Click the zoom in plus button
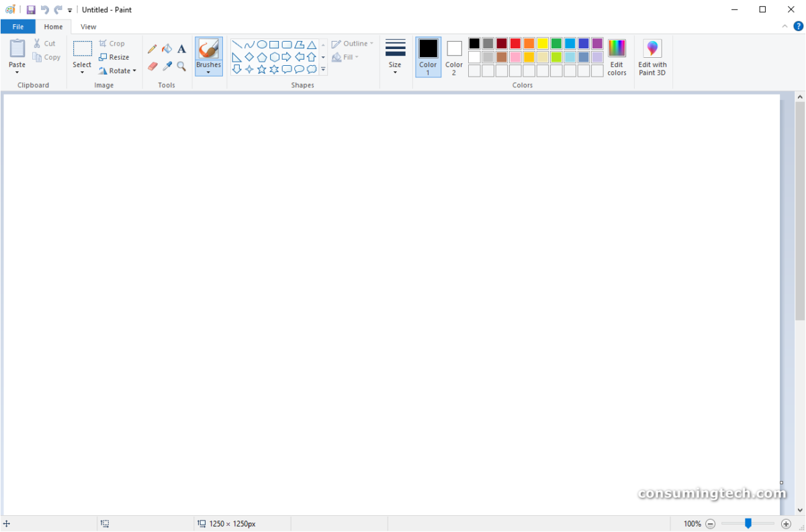The image size is (806, 532). (786, 524)
